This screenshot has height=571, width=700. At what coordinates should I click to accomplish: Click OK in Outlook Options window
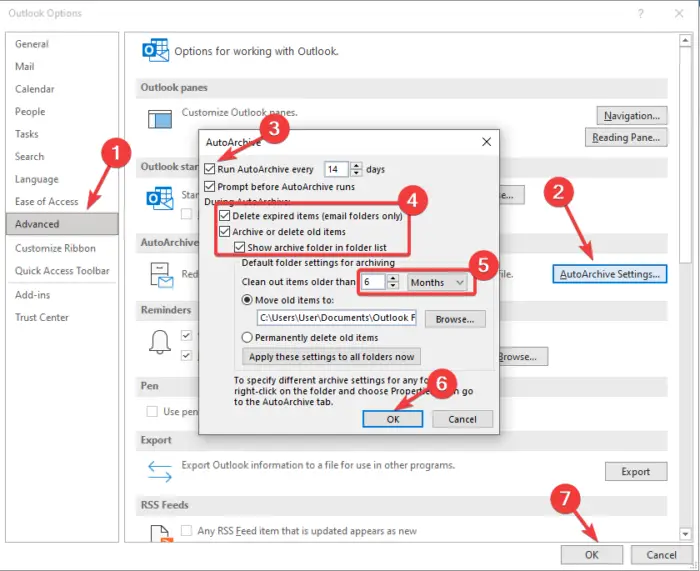coord(592,555)
